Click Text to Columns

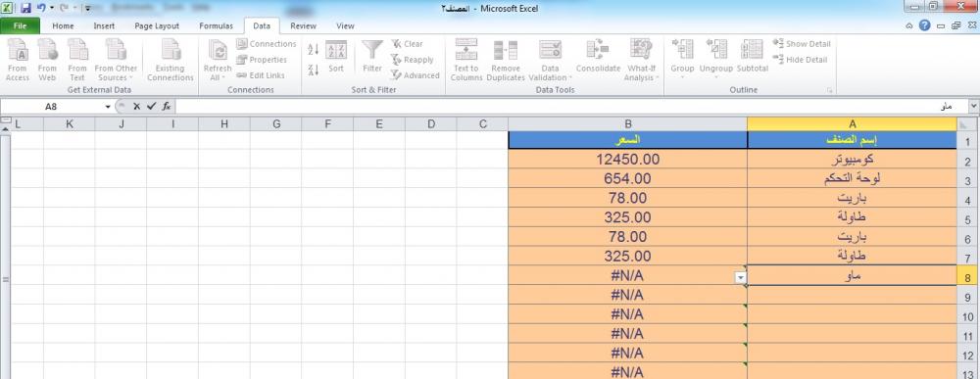[x=466, y=60]
